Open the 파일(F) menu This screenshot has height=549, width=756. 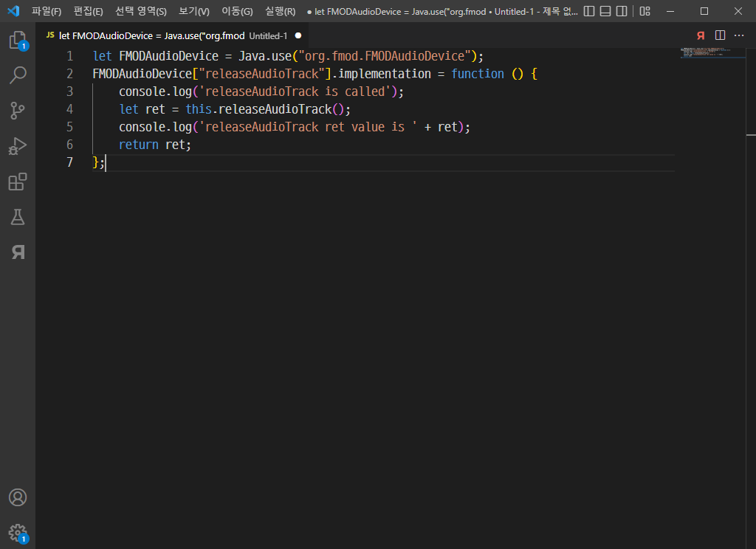coord(47,12)
